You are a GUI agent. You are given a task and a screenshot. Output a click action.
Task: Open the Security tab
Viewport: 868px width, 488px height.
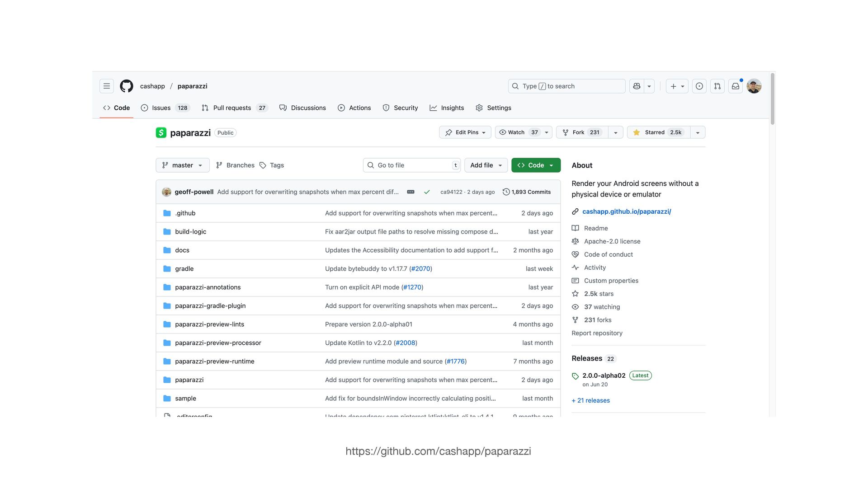click(400, 108)
